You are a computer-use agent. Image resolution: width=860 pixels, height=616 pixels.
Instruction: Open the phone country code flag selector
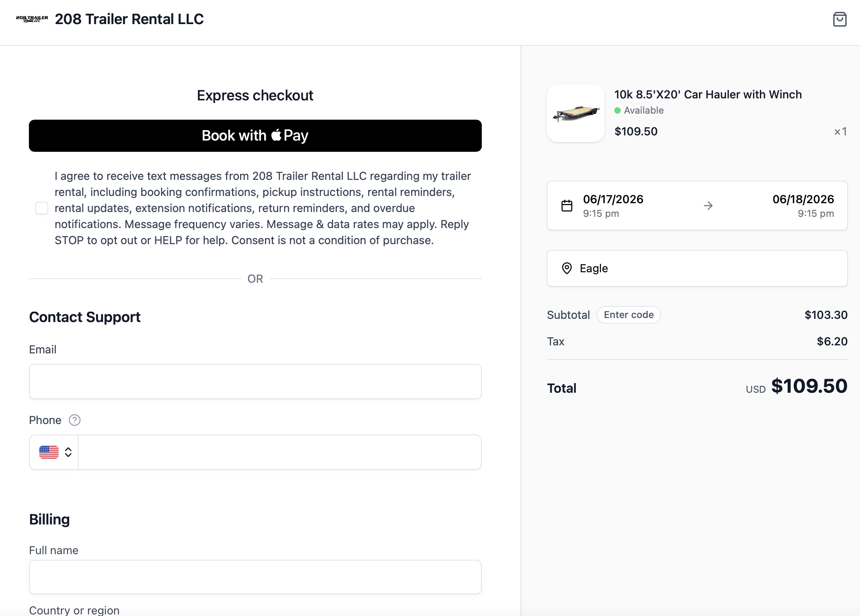point(55,452)
